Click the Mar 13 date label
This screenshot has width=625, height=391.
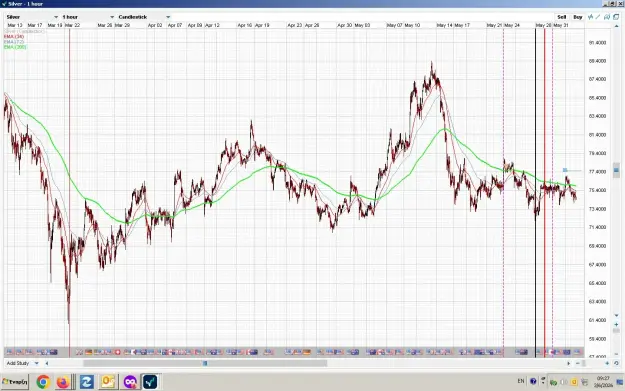15,25
